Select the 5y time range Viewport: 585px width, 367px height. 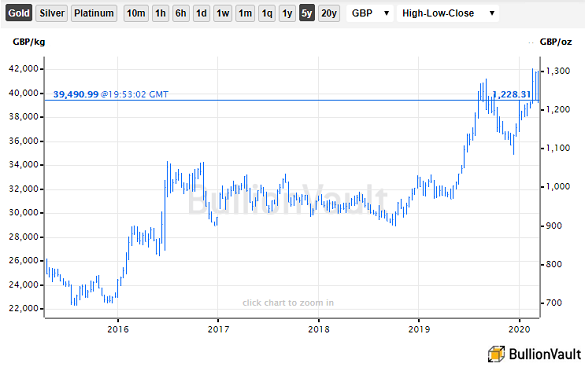(x=307, y=13)
